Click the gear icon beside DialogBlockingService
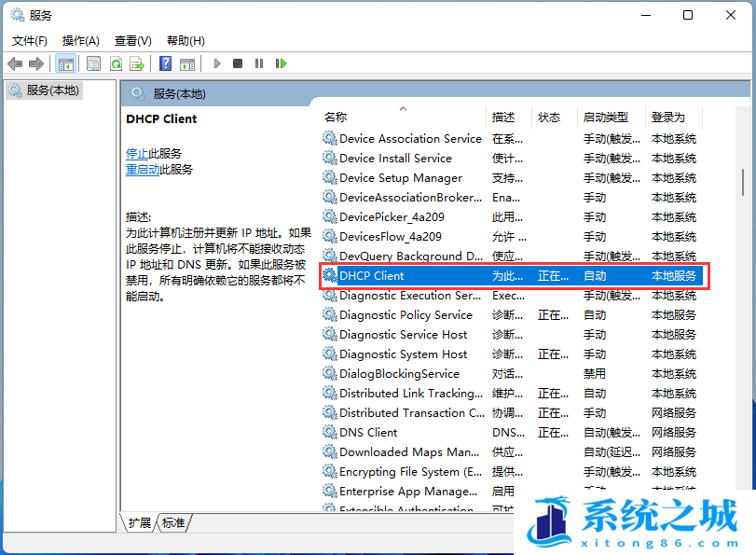 point(330,373)
